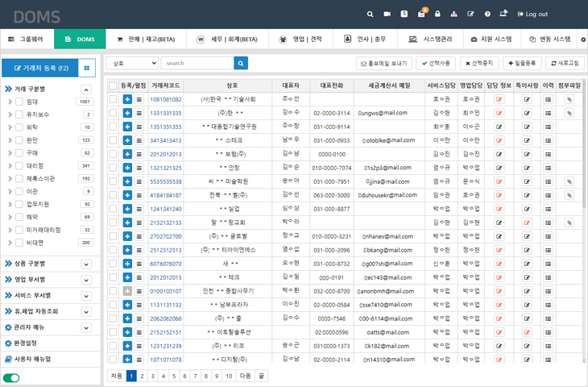This screenshot has height=387, width=588.
Task: Open the 사용자 메뉴얼 menu item
Action: point(28,360)
